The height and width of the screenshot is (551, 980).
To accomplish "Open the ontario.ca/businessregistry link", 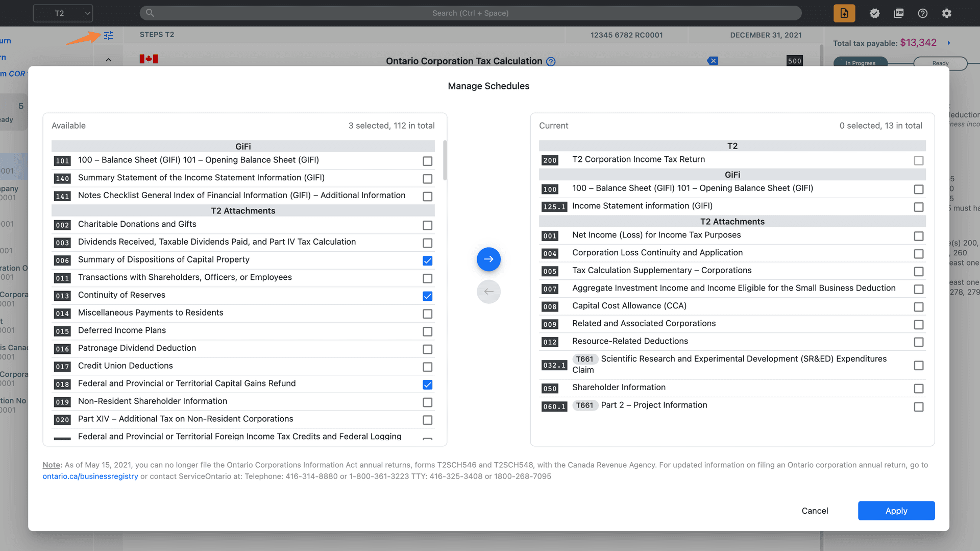I will point(90,476).
